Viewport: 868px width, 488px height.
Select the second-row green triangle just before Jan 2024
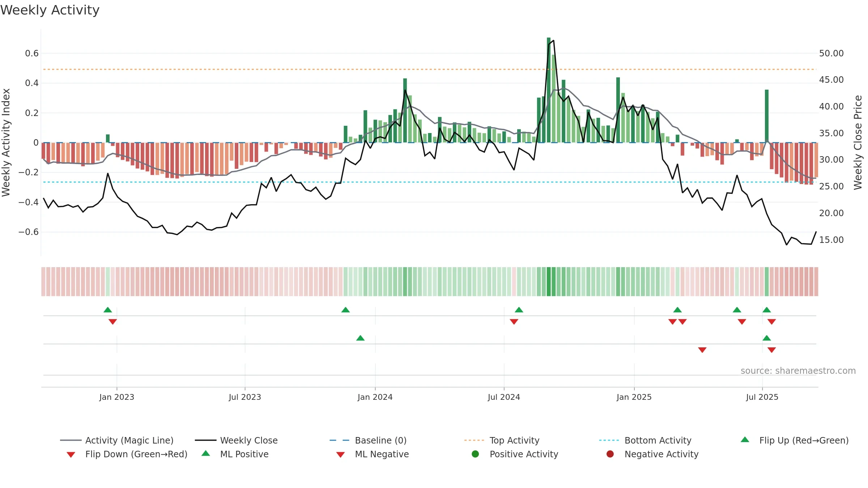360,338
